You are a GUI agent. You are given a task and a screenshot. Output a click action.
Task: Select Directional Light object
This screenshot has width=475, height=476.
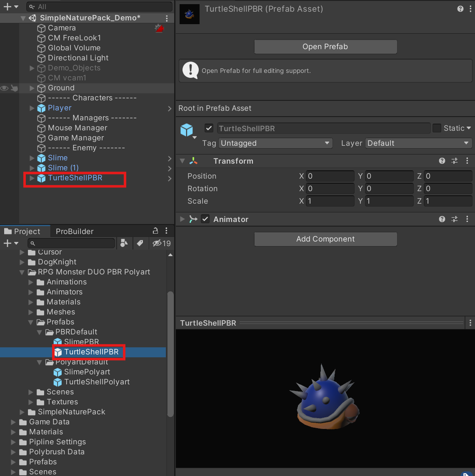coord(78,58)
